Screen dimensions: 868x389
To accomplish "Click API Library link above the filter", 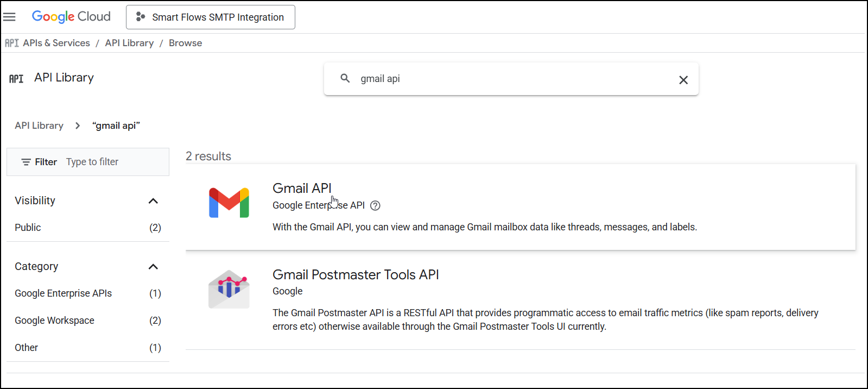I will 39,126.
